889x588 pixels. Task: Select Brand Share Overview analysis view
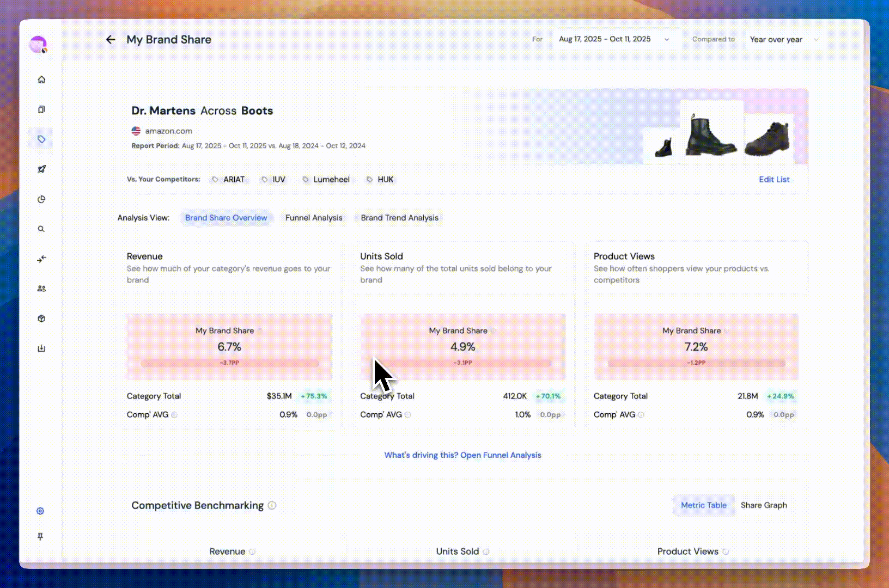pyautogui.click(x=226, y=218)
